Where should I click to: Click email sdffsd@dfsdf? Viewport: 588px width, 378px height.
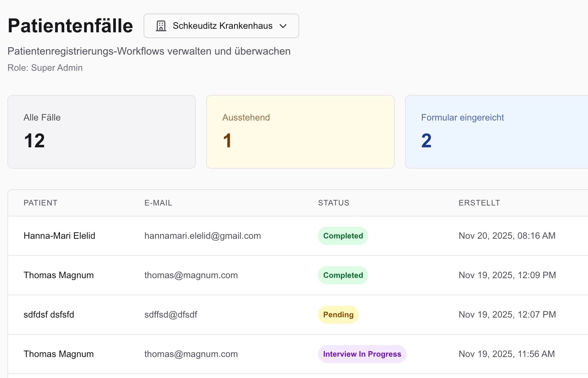coord(170,315)
